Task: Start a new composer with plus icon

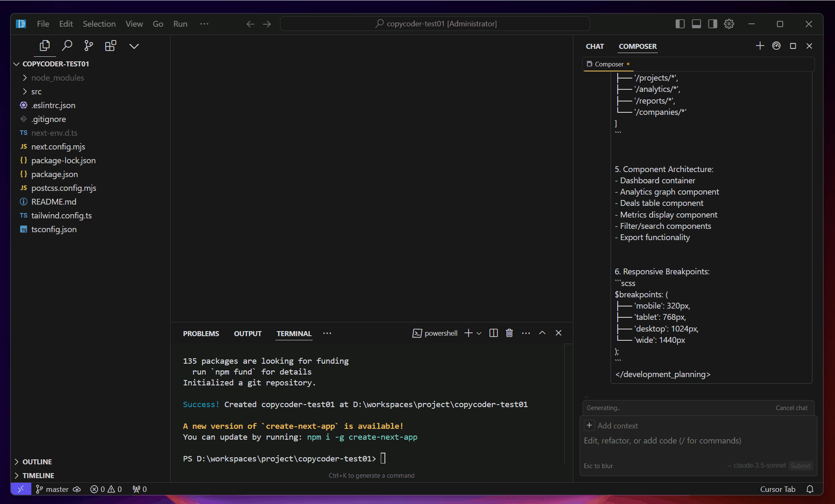Action: 760,46
